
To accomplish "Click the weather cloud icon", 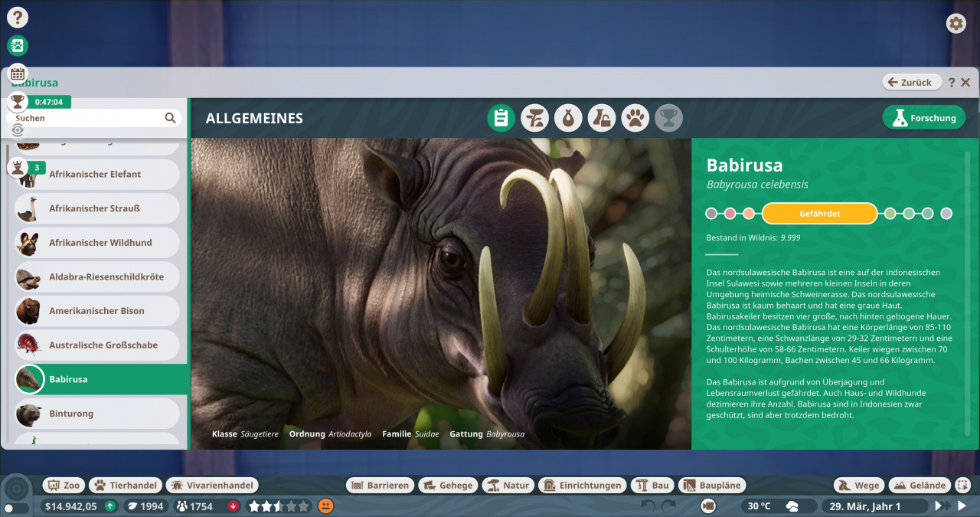I will click(792, 506).
